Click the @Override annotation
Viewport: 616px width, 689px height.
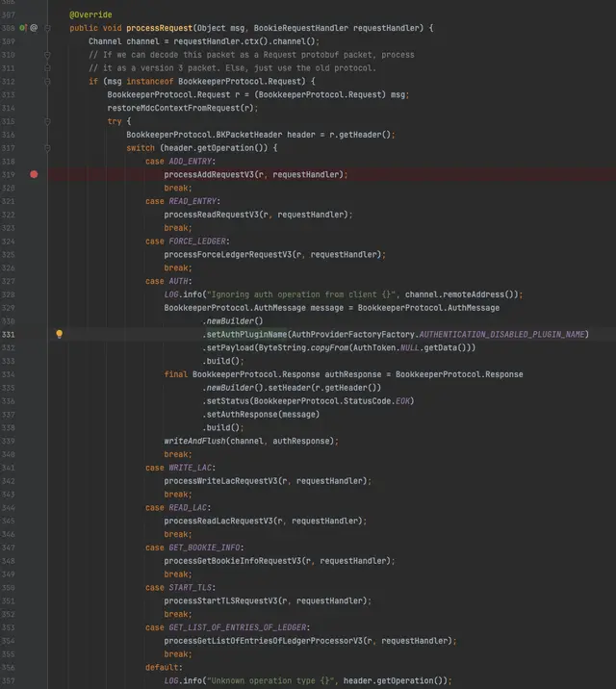point(90,15)
